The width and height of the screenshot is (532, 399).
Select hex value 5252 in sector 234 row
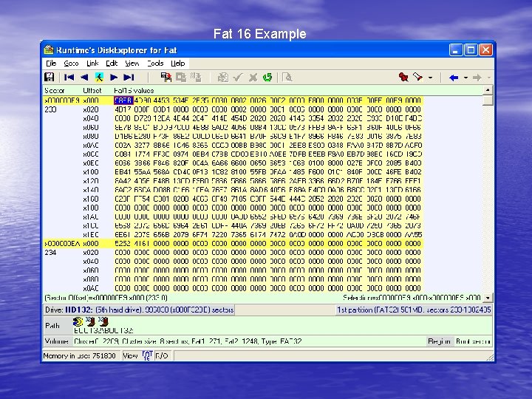click(x=123, y=244)
